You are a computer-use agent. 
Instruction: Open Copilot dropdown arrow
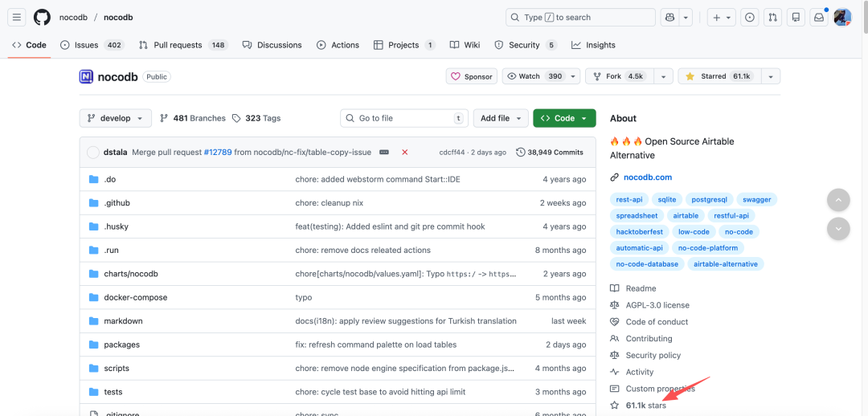click(686, 17)
